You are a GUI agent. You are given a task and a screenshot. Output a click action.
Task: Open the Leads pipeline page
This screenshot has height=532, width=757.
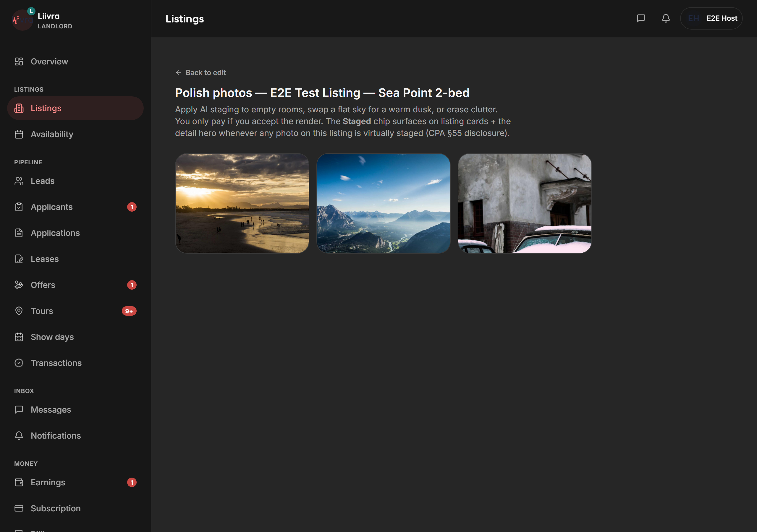click(x=75, y=181)
